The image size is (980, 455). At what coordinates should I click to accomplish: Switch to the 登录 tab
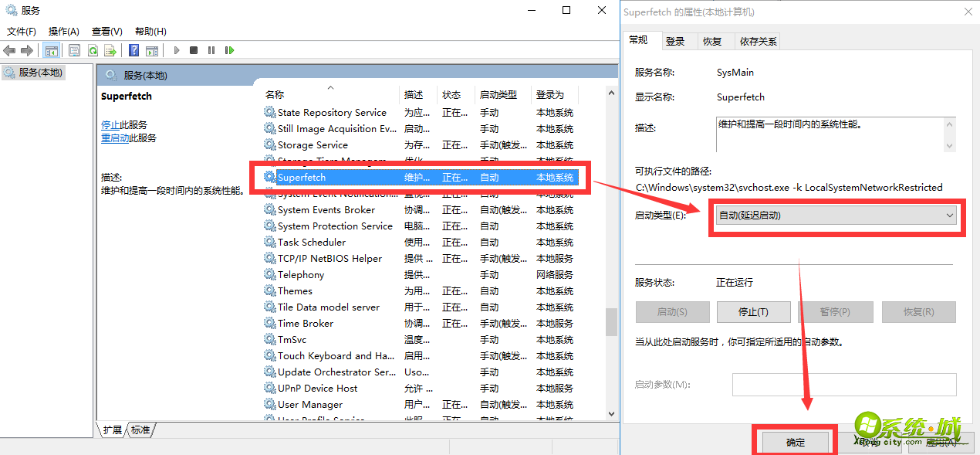coord(677,41)
